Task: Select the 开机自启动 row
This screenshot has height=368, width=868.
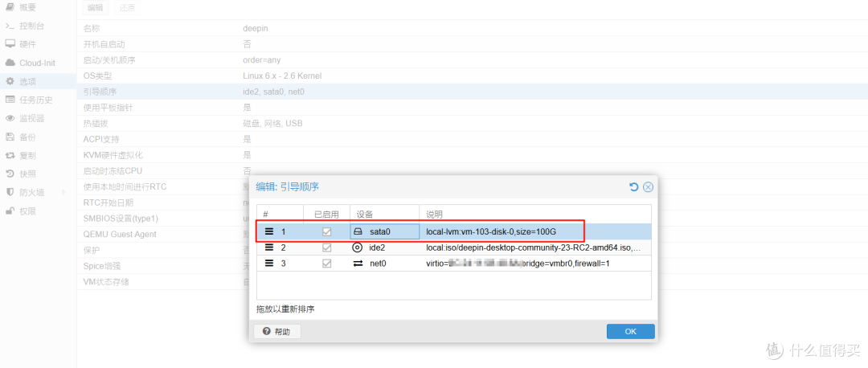Action: 473,43
